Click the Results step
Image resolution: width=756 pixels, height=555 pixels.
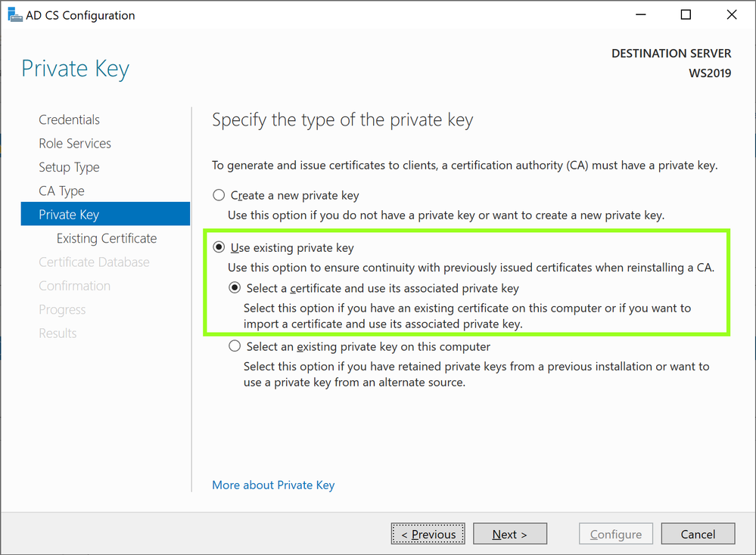(58, 333)
